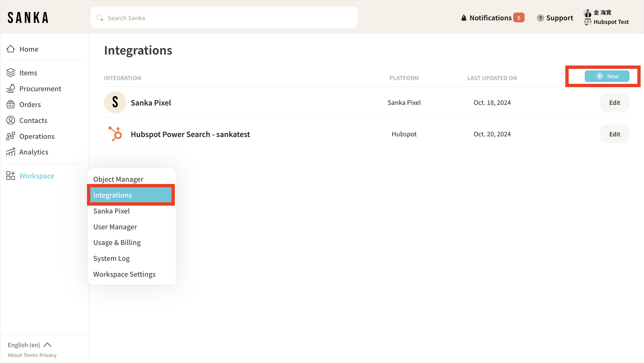Click the Privacy footer link
This screenshot has height=363, width=644.
point(48,355)
